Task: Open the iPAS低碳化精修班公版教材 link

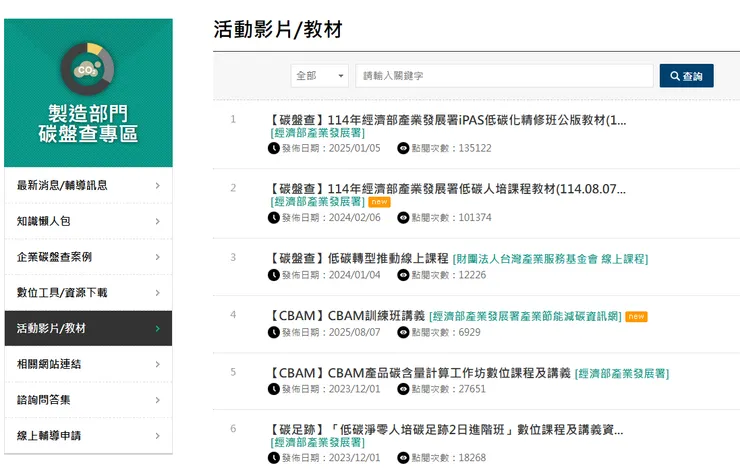Action: tap(447, 120)
